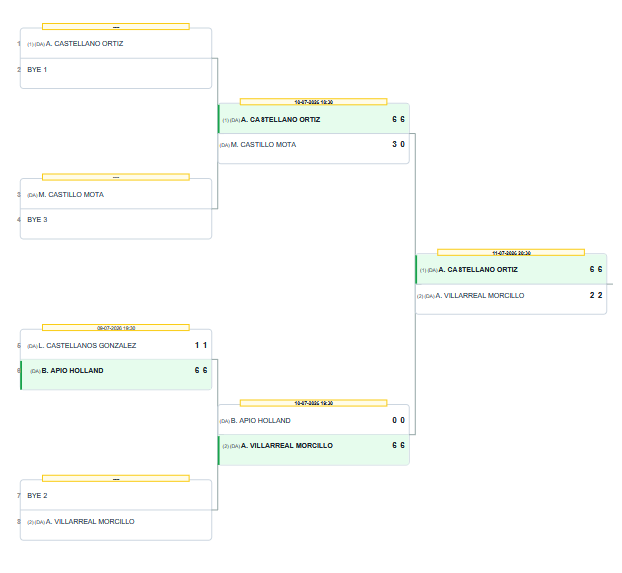Open the 09-07-2020 19:30 match date label

[x=116, y=328]
